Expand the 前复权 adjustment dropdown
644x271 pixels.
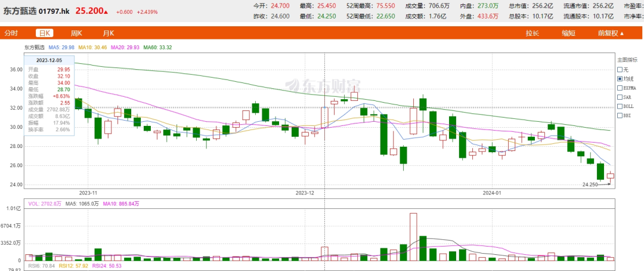(x=611, y=33)
